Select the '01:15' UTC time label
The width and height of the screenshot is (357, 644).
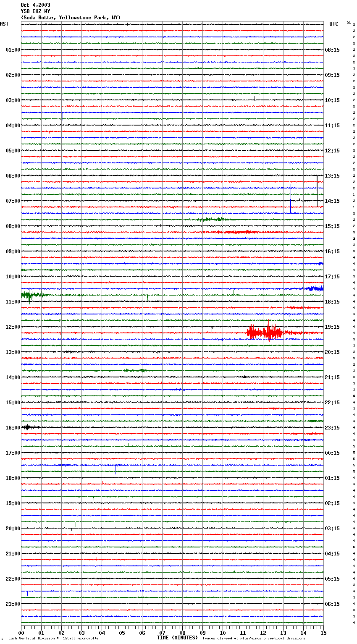pos(332,478)
